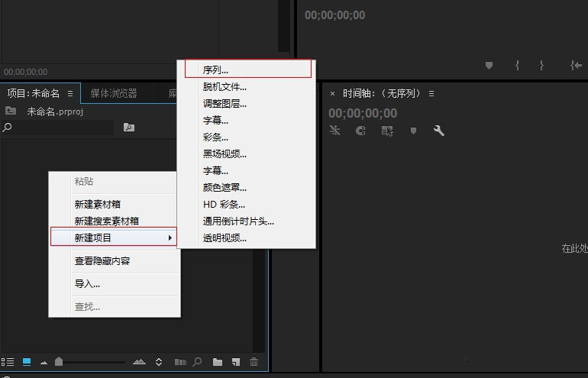Toggle linked selection in timeline
This screenshot has height=378, width=588.
[x=387, y=131]
